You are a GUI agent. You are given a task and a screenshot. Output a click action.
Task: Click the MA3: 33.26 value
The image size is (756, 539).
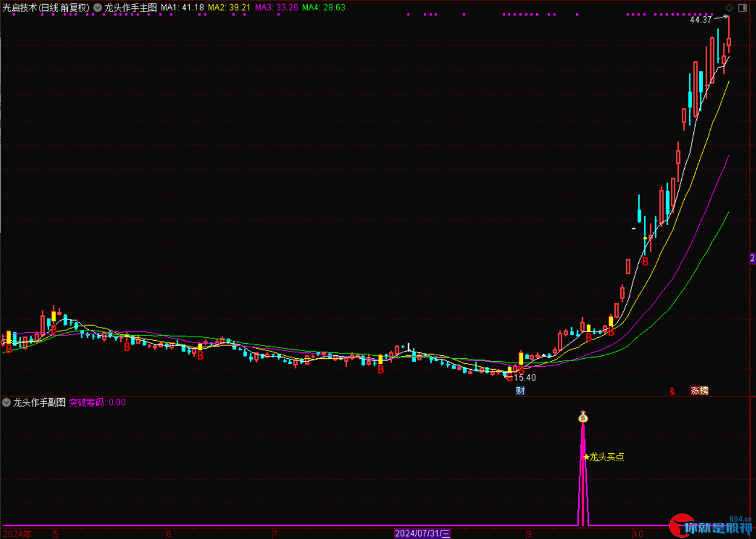click(277, 8)
